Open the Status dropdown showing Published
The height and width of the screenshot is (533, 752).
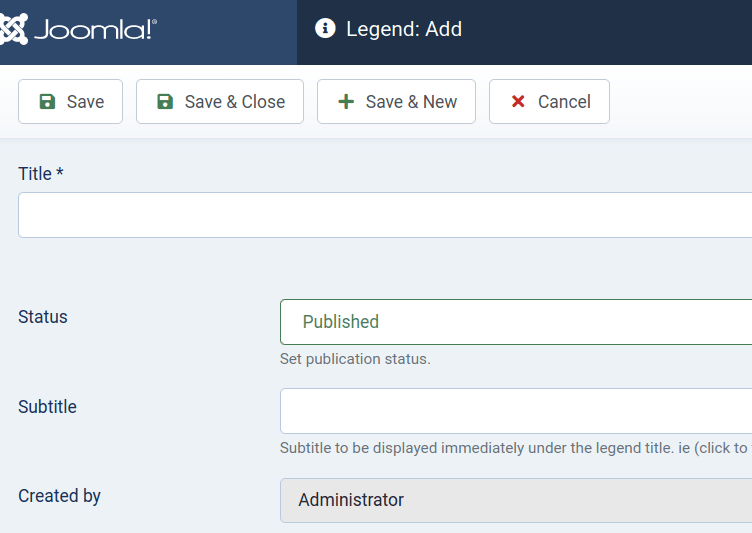(516, 322)
